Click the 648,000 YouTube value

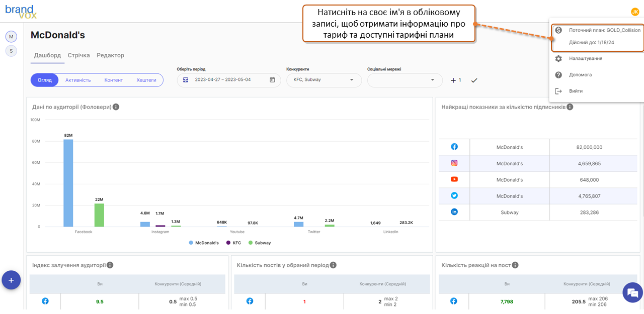pos(589,179)
